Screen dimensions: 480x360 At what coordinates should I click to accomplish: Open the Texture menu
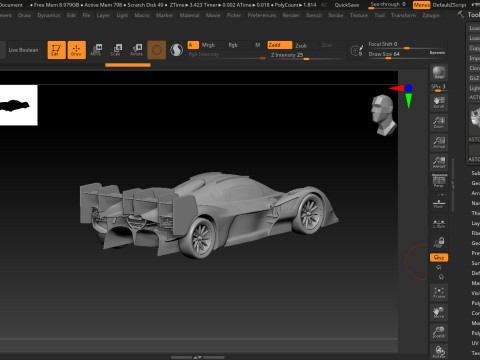pyautogui.click(x=359, y=15)
